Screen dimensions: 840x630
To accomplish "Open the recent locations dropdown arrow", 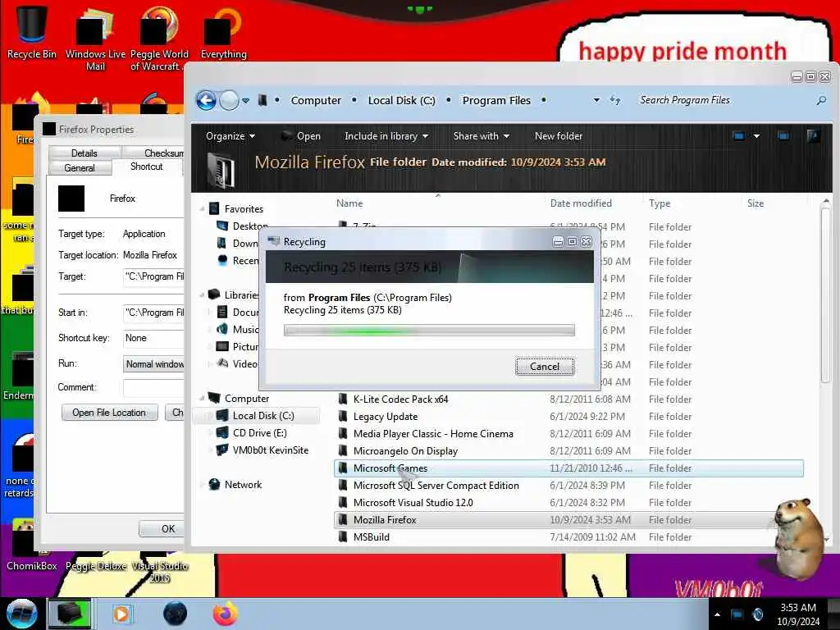I will pos(245,101).
